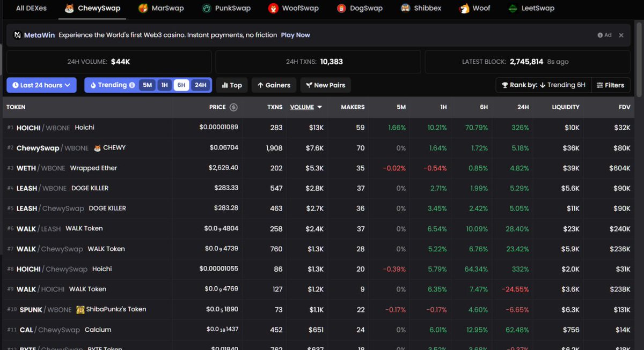The width and height of the screenshot is (644, 350).
Task: Open the Last 24 hours dropdown
Action: tap(41, 85)
